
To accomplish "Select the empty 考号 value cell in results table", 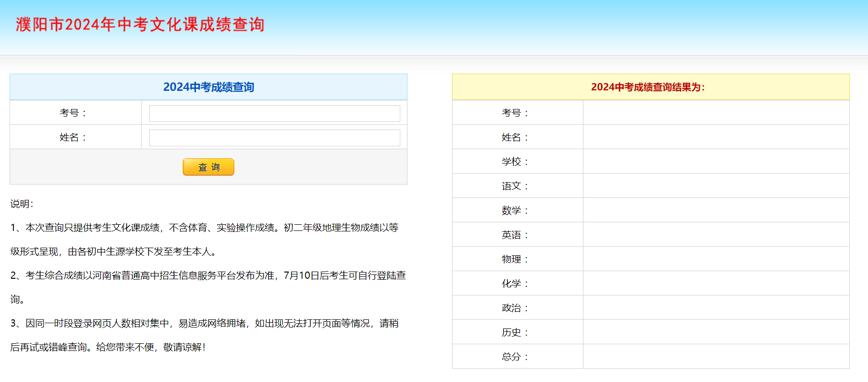I will [716, 113].
